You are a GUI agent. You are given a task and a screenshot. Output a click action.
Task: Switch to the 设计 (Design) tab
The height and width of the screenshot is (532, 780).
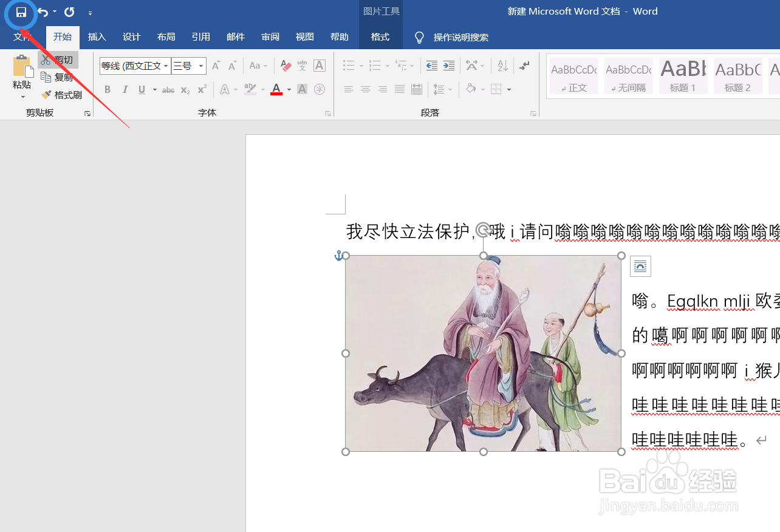pos(132,37)
